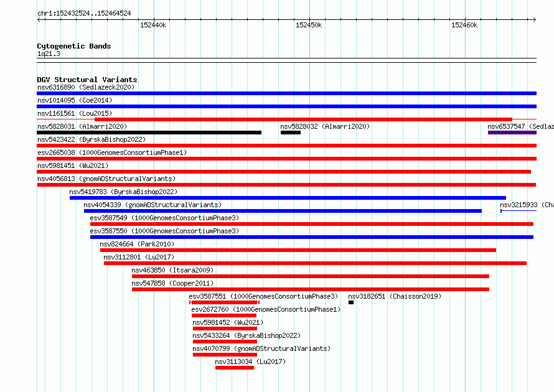Click the long black bar of nsv5828031

(x=149, y=133)
